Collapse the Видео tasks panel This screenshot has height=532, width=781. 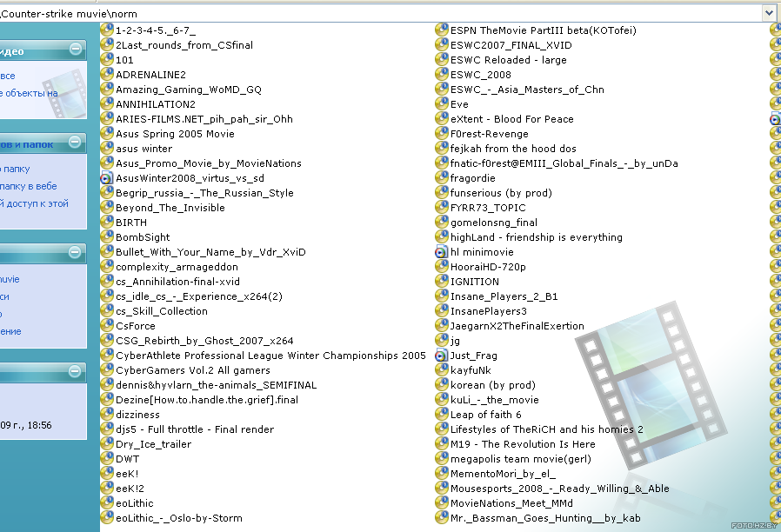coord(76,49)
